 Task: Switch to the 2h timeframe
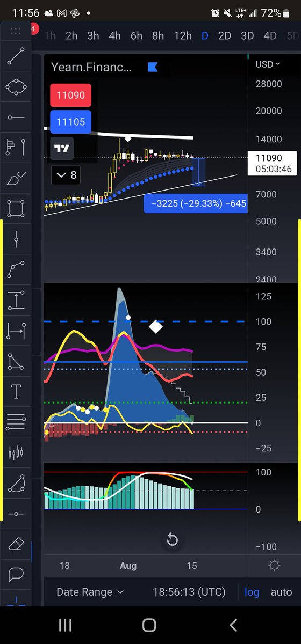[x=71, y=36]
